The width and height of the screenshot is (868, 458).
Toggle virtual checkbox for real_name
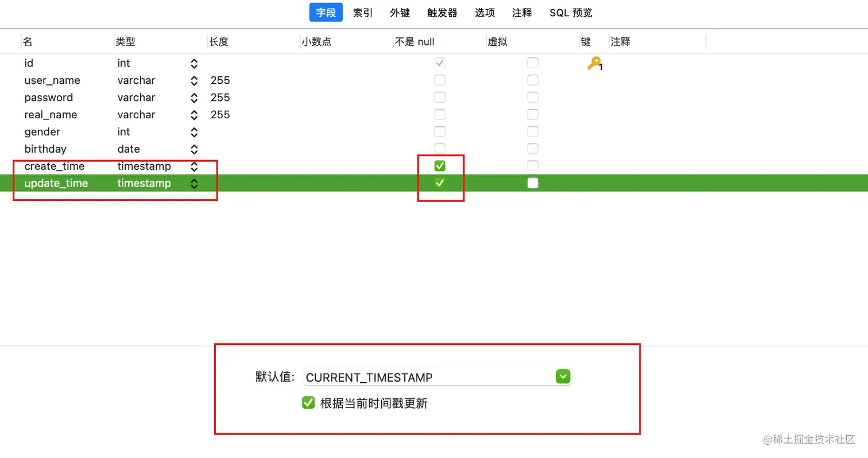click(x=533, y=114)
